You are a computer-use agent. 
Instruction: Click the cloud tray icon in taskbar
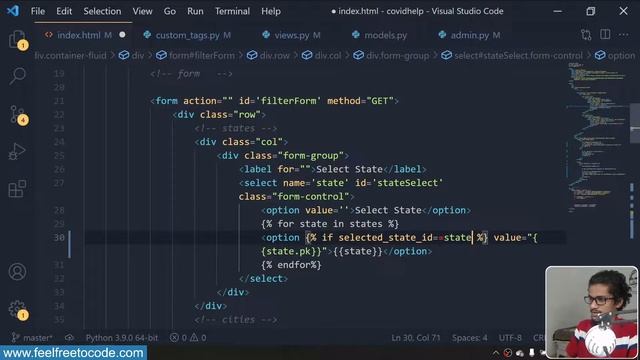pyautogui.click(x=520, y=353)
